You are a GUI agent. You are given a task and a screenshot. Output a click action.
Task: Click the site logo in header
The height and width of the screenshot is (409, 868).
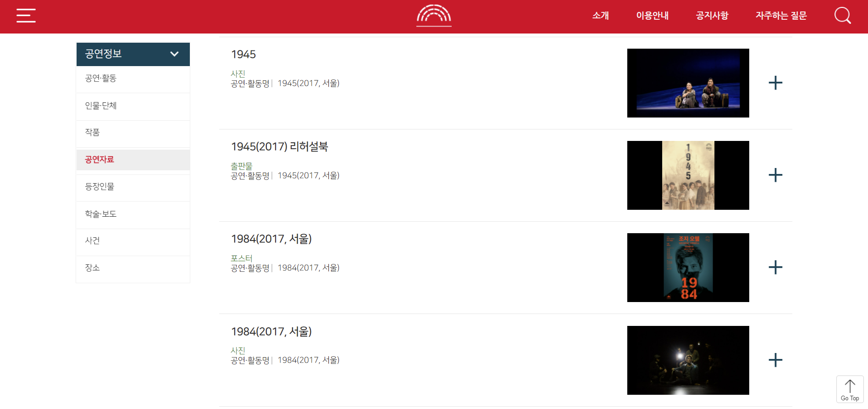point(434,16)
